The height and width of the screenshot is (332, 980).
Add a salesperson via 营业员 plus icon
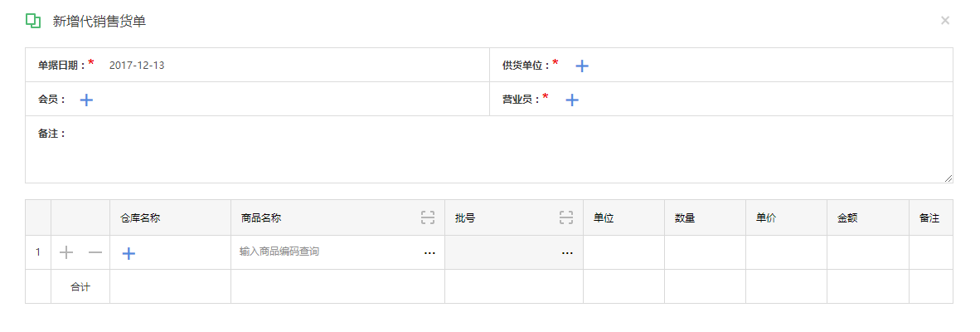[572, 100]
